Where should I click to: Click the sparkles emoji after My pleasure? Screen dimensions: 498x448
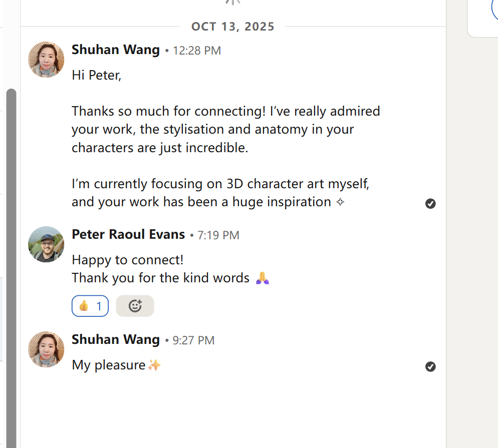point(154,365)
